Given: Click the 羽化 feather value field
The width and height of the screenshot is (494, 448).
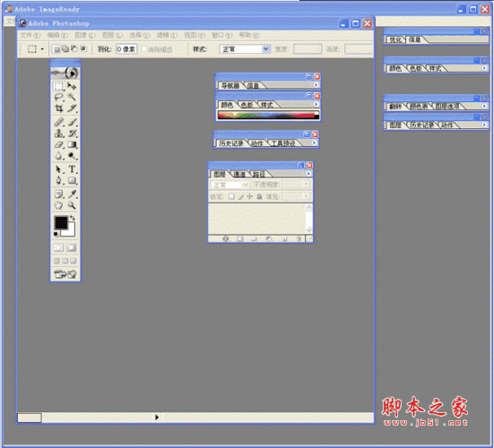Looking at the screenshot, I should tap(126, 49).
